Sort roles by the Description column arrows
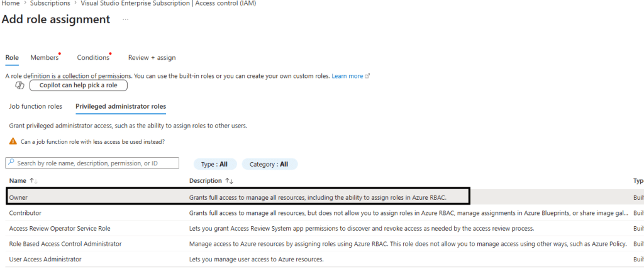 pos(230,181)
